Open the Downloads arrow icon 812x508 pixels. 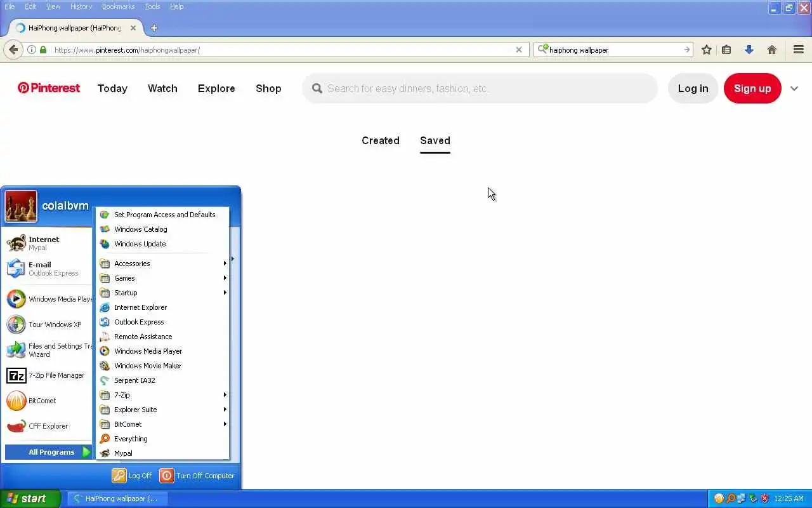pos(749,50)
